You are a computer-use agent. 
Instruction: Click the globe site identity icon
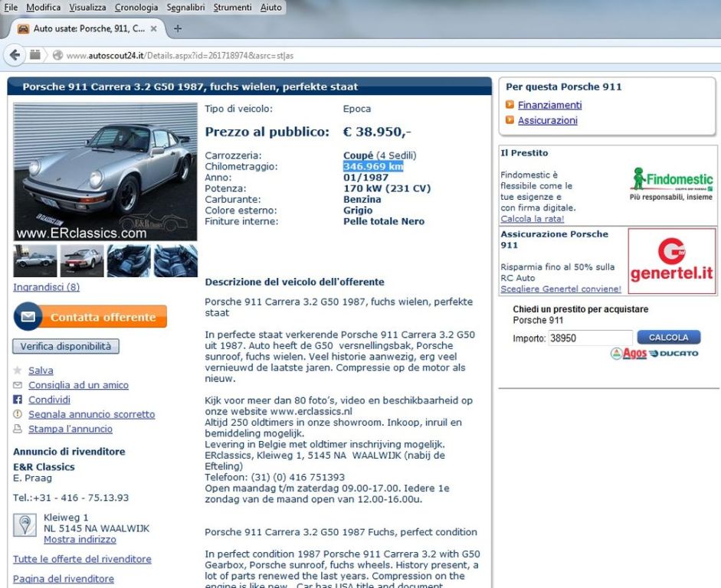coord(57,56)
